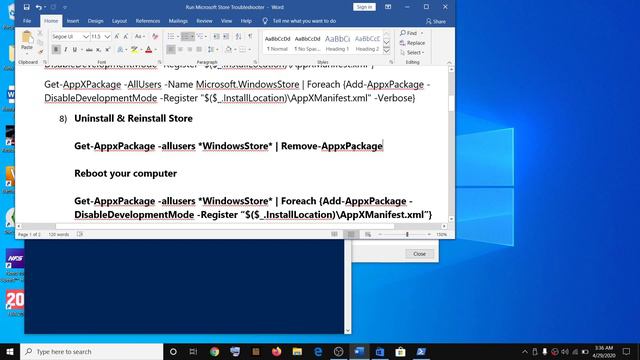Viewport: 640px width, 360px height.
Task: Apply the No Spacing style
Action: click(x=307, y=42)
